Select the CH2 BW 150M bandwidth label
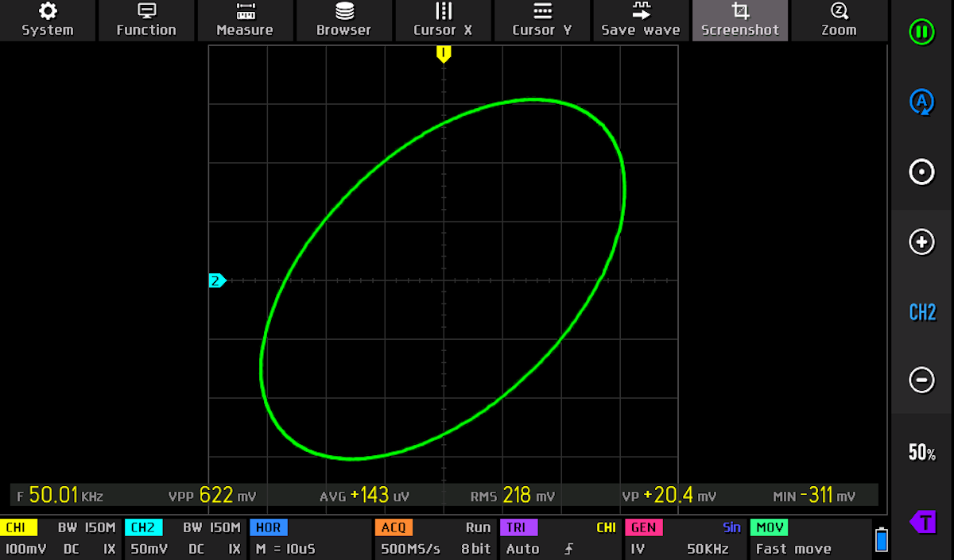The image size is (954, 560). coord(211,527)
